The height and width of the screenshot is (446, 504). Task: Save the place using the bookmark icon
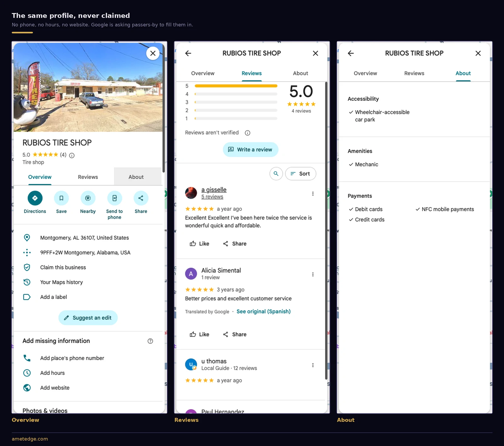[x=61, y=198]
